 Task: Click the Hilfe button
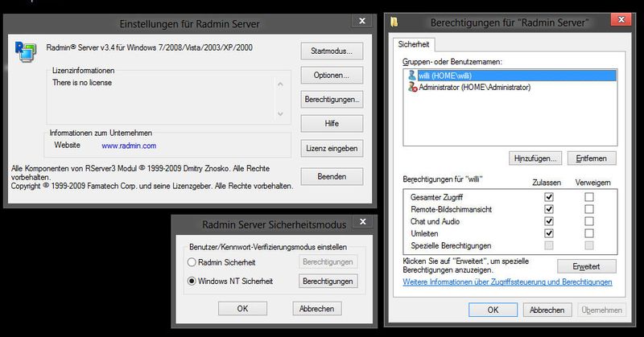point(332,124)
